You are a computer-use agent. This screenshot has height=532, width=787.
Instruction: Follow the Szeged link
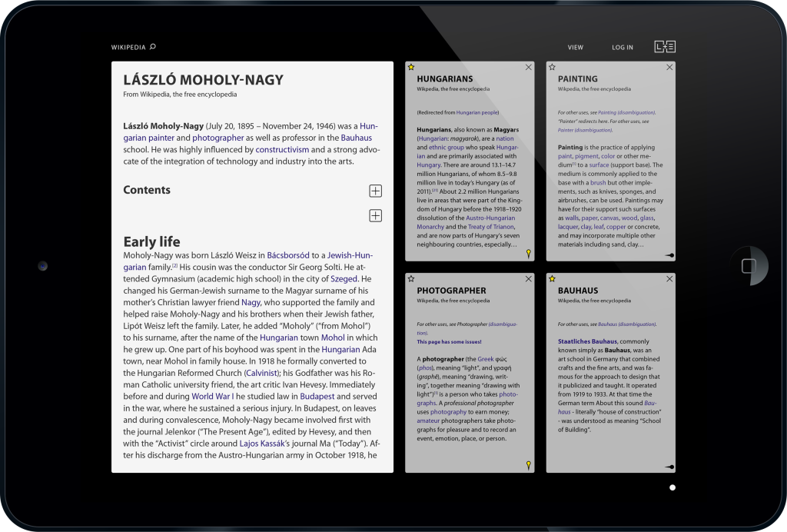(x=344, y=279)
